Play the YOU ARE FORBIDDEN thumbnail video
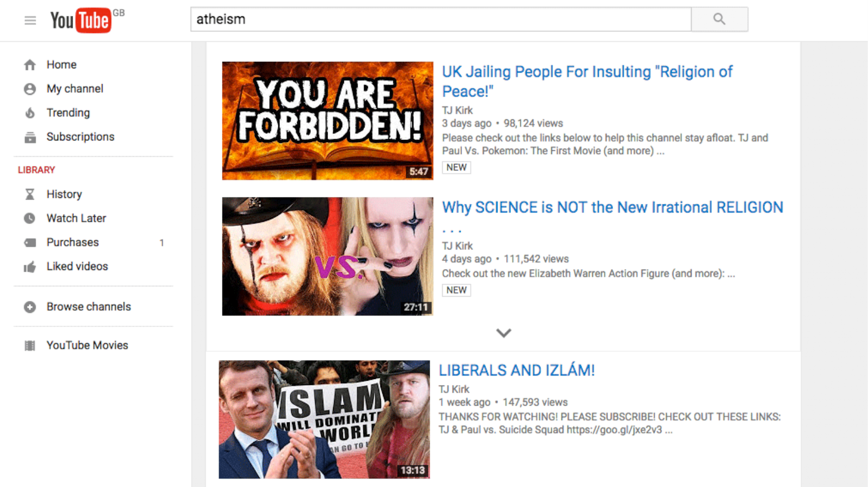Screen dimensions: 868x487 [x=328, y=120]
